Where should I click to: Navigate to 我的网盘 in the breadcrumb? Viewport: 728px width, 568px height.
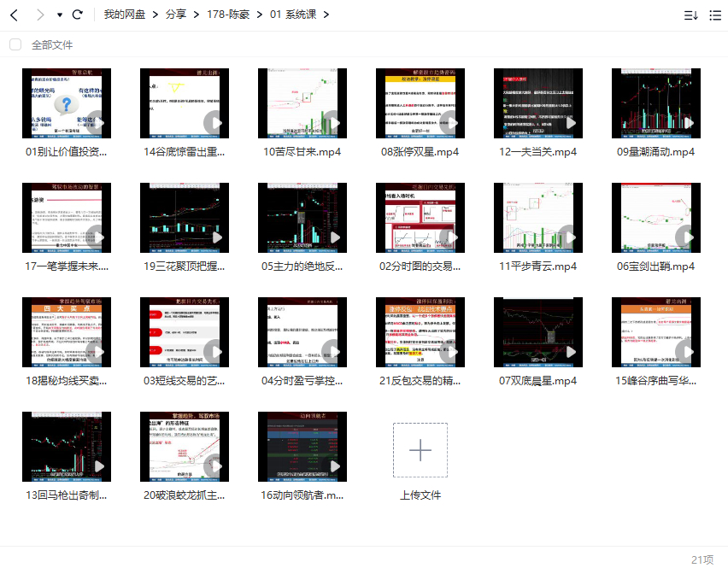[x=124, y=15]
